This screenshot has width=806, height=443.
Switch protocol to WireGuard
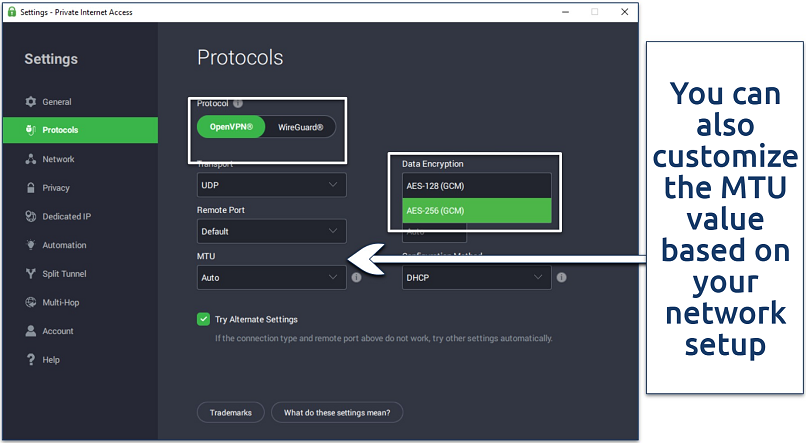301,127
